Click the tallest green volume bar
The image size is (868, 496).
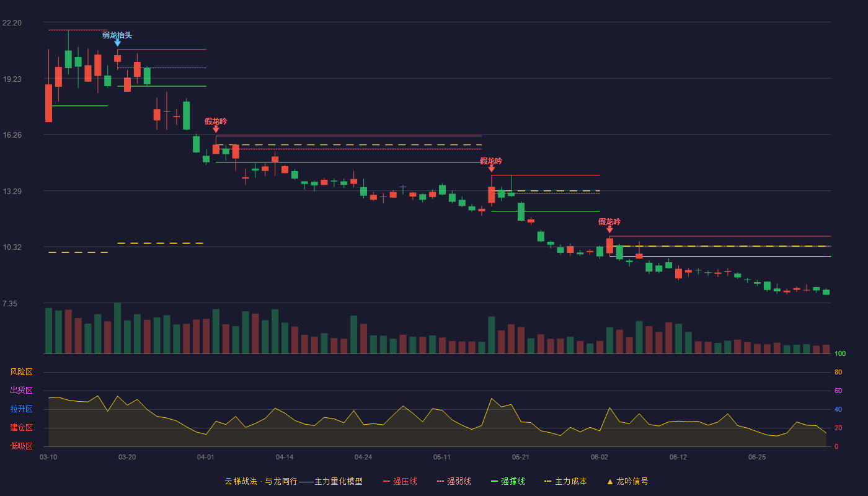(117, 328)
